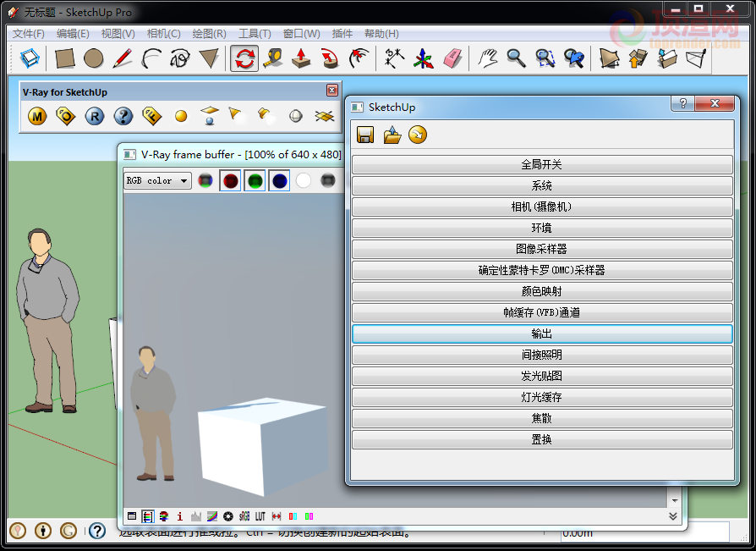The width and height of the screenshot is (756, 551).
Task: Start render with V-Ray R icon
Action: coord(95,116)
